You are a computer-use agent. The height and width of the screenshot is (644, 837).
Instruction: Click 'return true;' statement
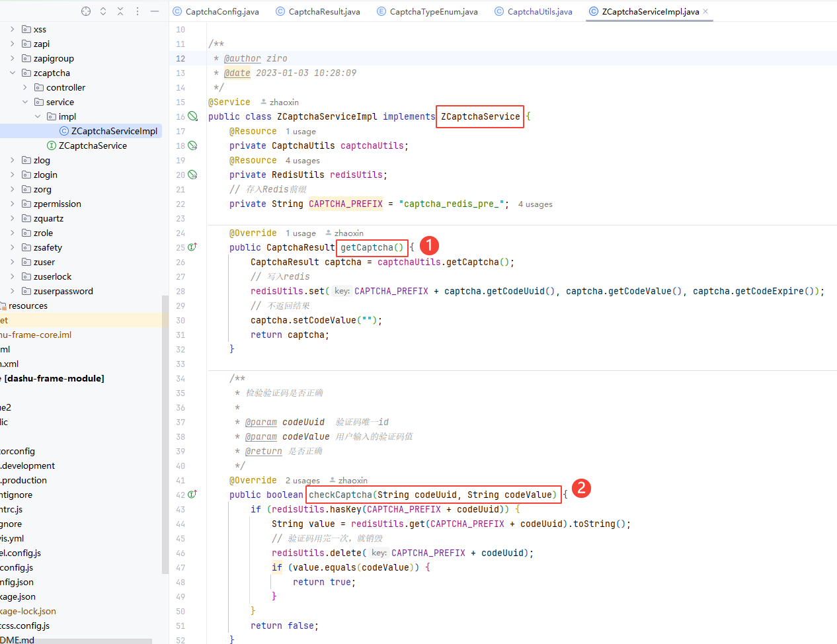click(324, 582)
